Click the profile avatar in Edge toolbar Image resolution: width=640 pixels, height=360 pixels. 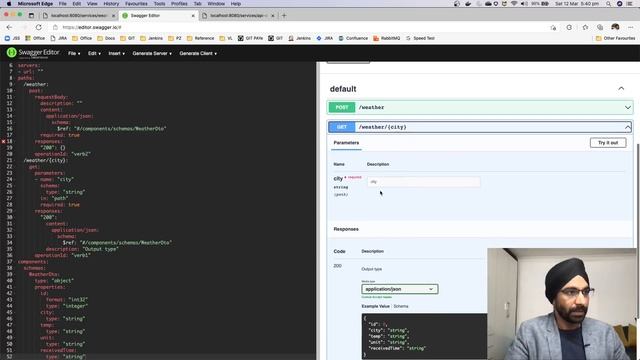click(615, 27)
